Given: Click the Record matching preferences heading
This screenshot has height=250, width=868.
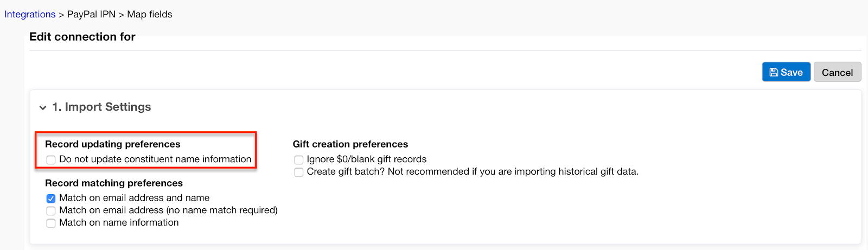Looking at the screenshot, I should [114, 183].
